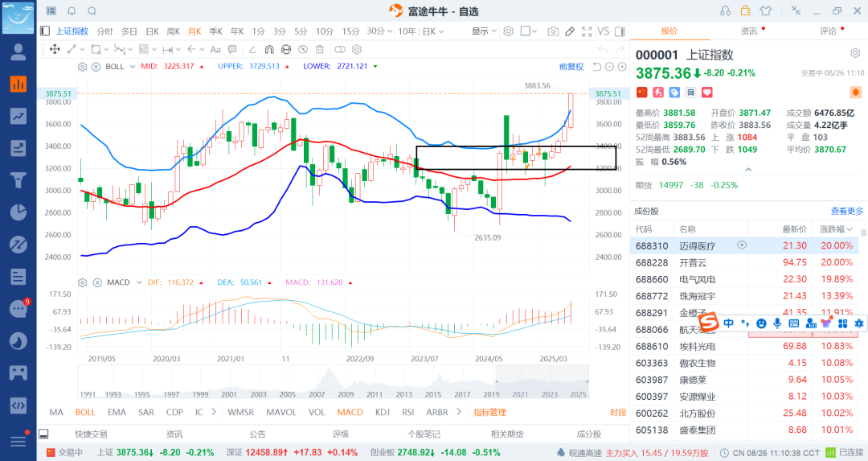The width and height of the screenshot is (868, 461).
Task: Remove the MACD indicator with x icon
Action: [97, 282]
